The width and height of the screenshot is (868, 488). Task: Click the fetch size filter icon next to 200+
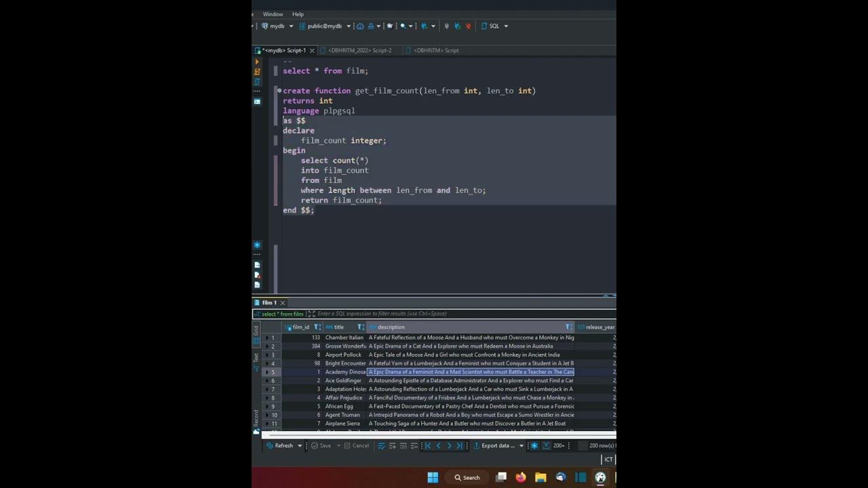[546, 445]
